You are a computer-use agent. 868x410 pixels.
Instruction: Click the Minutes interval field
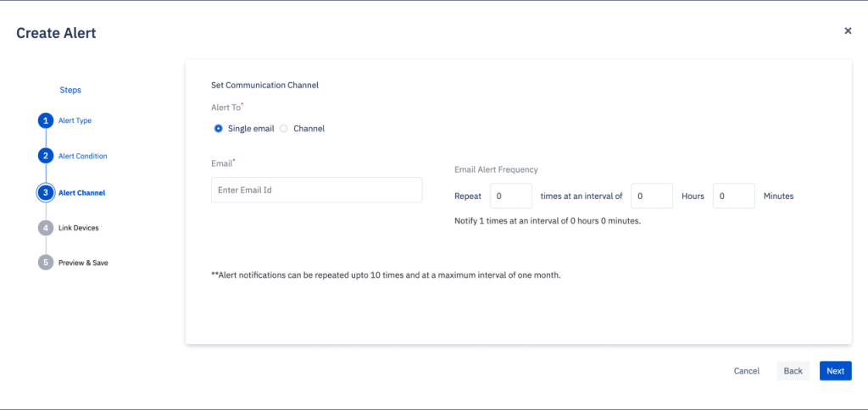click(733, 196)
